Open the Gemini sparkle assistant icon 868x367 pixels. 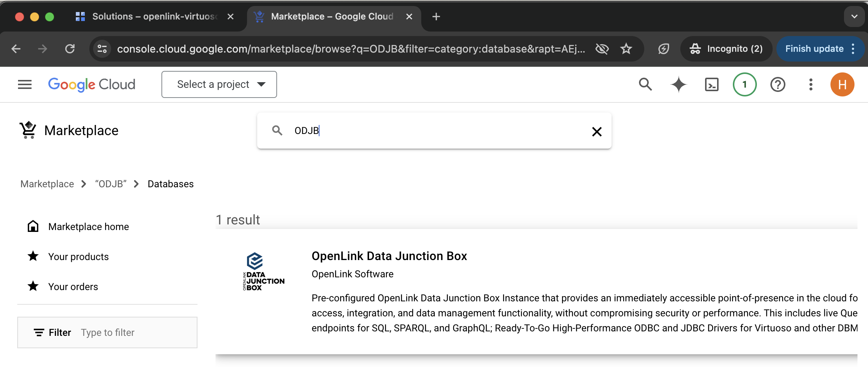click(678, 84)
